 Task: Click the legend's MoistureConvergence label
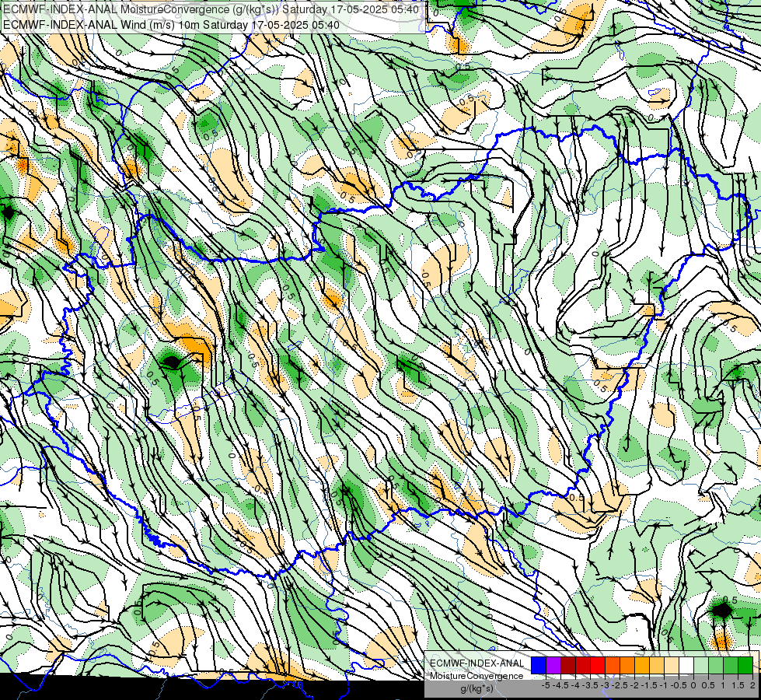pyautogui.click(x=476, y=676)
